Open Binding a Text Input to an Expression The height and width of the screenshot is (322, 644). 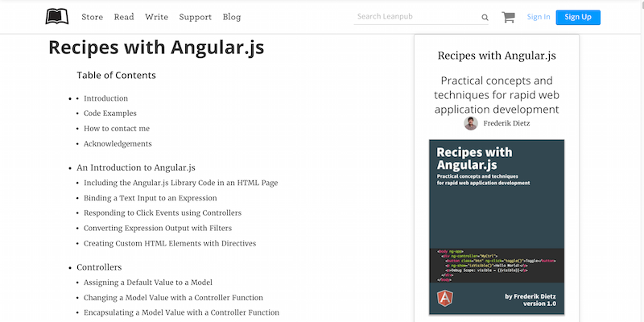[151, 198]
